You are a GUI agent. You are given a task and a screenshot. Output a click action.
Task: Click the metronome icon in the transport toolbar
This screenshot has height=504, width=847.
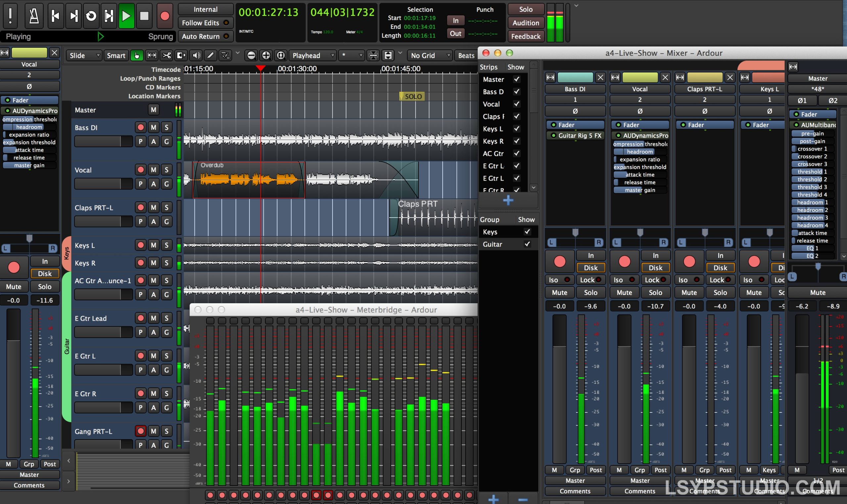coord(34,16)
